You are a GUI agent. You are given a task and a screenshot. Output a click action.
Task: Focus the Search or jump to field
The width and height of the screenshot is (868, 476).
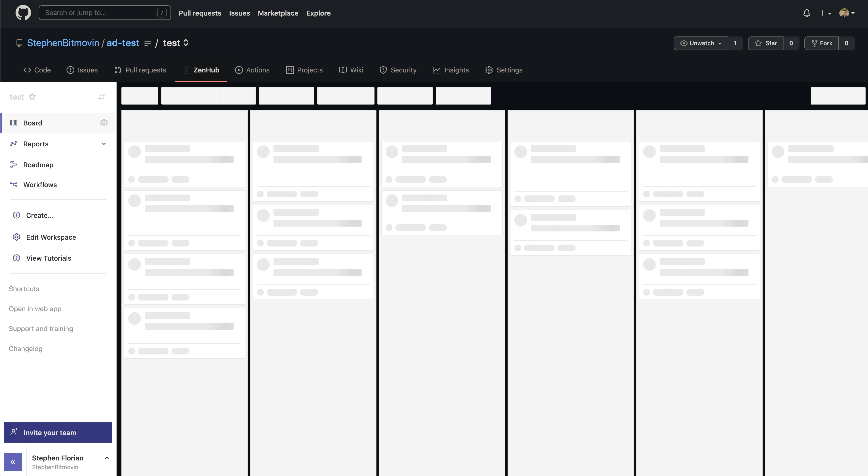105,13
